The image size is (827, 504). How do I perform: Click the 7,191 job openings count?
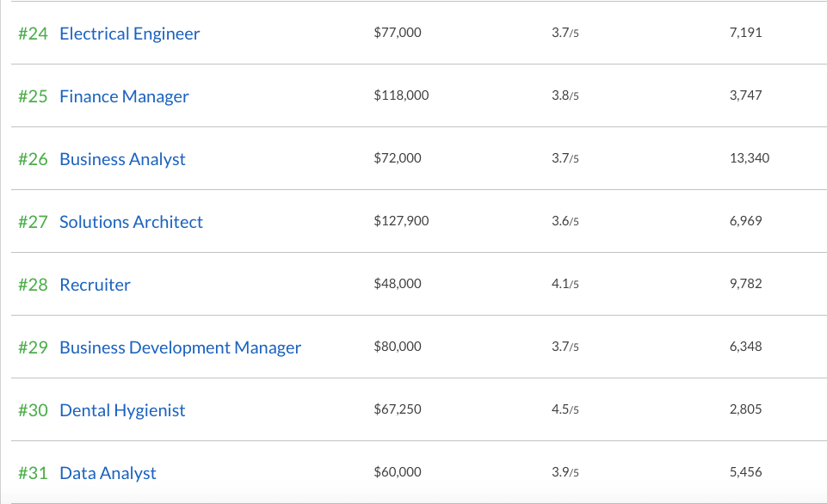[745, 33]
